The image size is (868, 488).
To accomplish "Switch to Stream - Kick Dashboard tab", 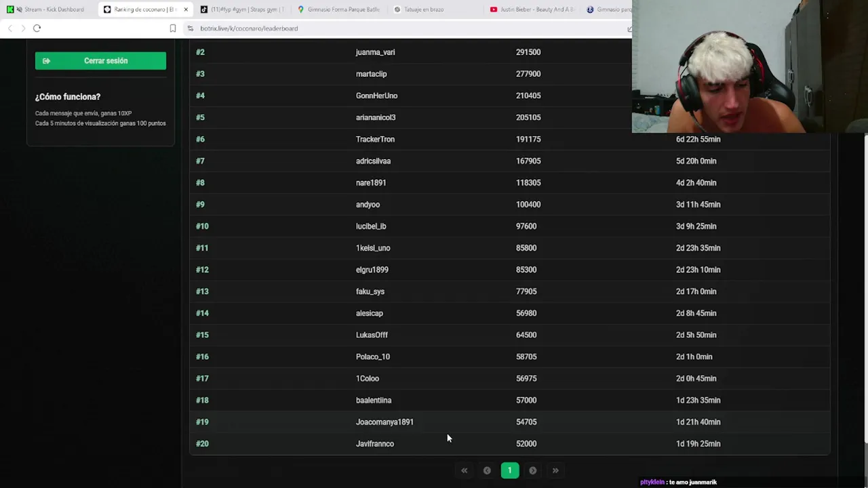I will pyautogui.click(x=47, y=9).
